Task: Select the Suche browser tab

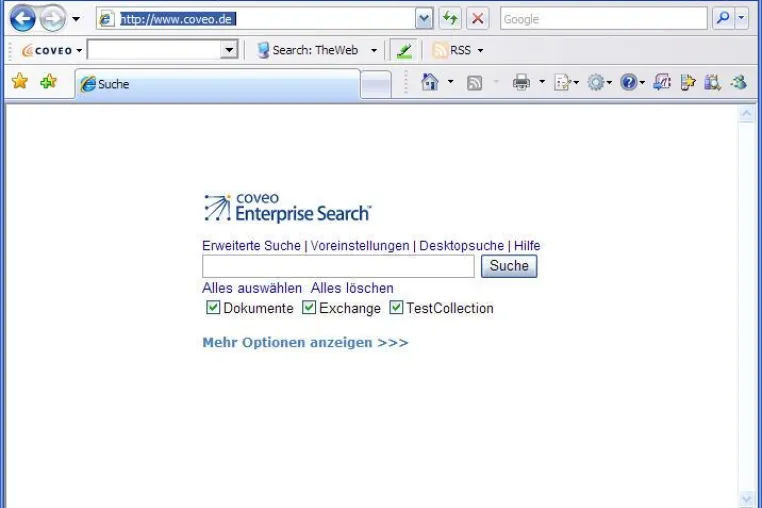Action: [217, 84]
